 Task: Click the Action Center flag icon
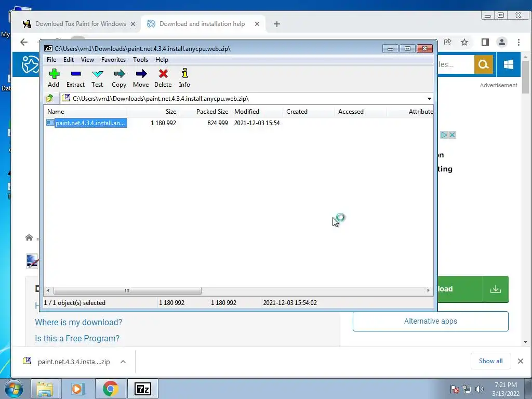455,389
